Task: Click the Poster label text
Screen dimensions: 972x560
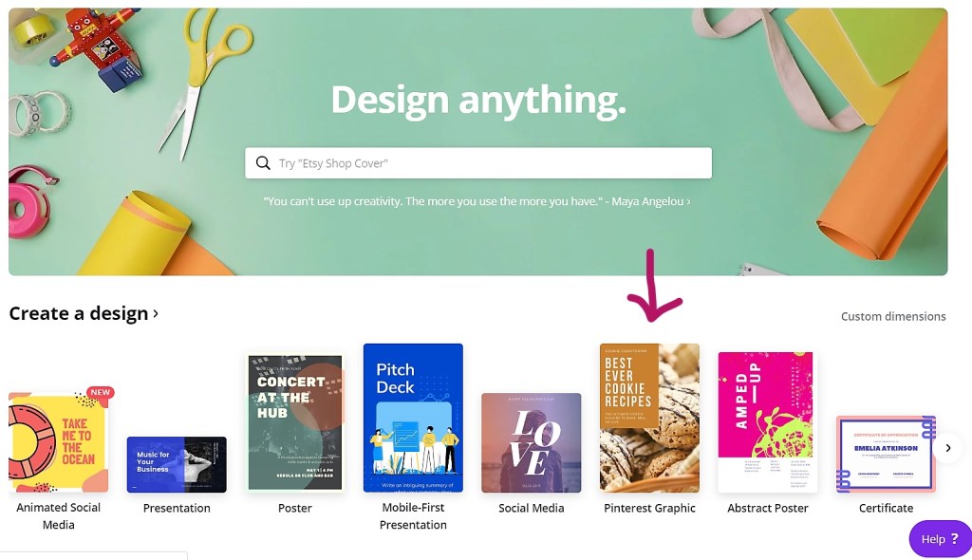Action: click(295, 508)
